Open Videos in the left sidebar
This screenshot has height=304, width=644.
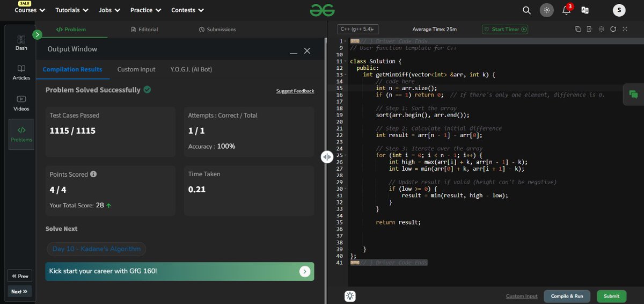pyautogui.click(x=21, y=103)
